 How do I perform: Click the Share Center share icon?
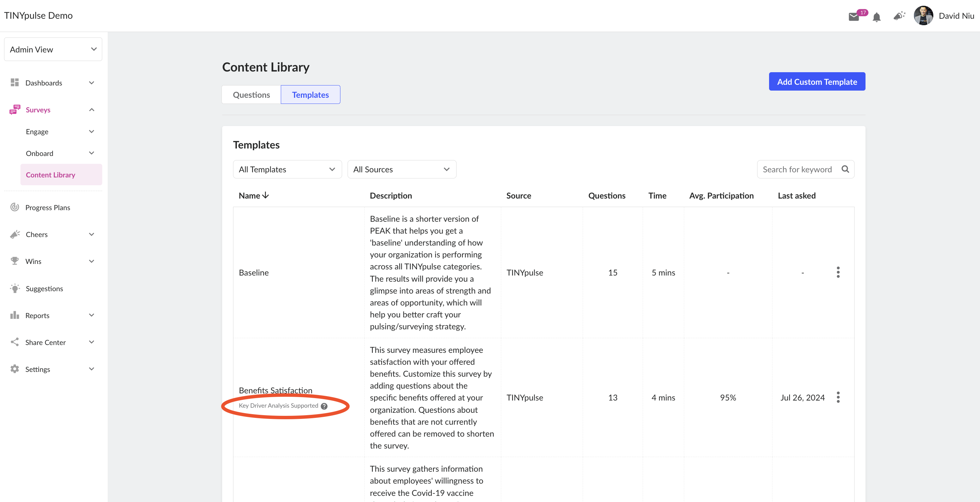15,342
